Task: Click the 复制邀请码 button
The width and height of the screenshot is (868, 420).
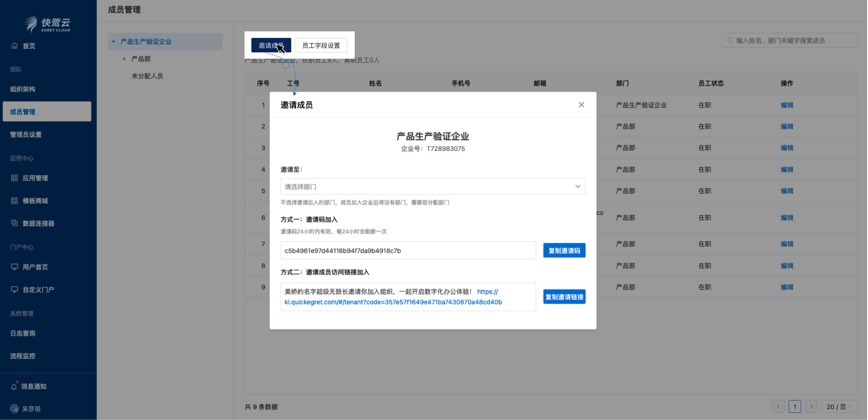Action: pyautogui.click(x=564, y=250)
